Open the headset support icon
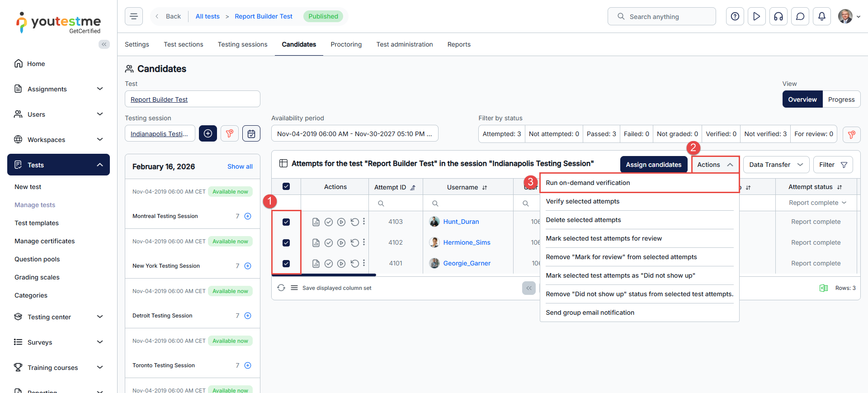The width and height of the screenshot is (868, 393). coord(778,17)
